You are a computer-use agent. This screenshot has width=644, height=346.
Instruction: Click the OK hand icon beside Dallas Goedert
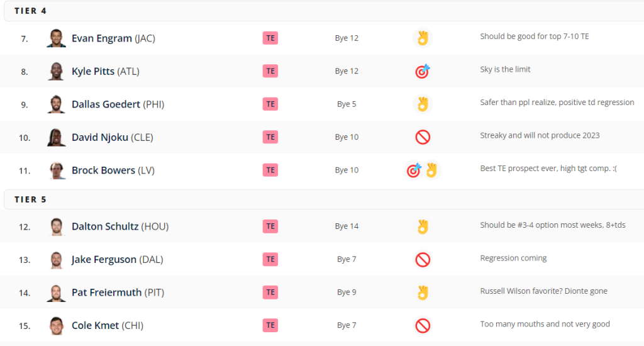(422, 104)
